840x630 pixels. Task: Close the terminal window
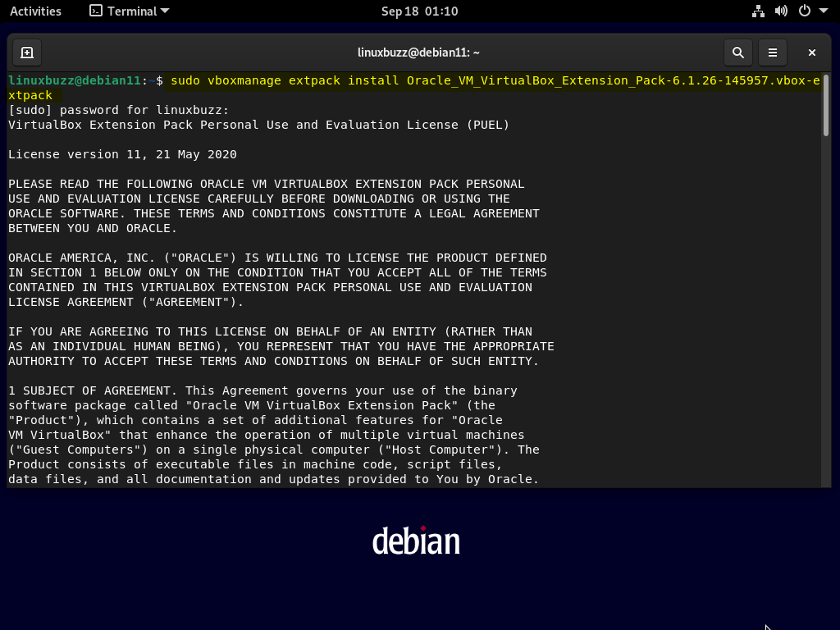811,52
